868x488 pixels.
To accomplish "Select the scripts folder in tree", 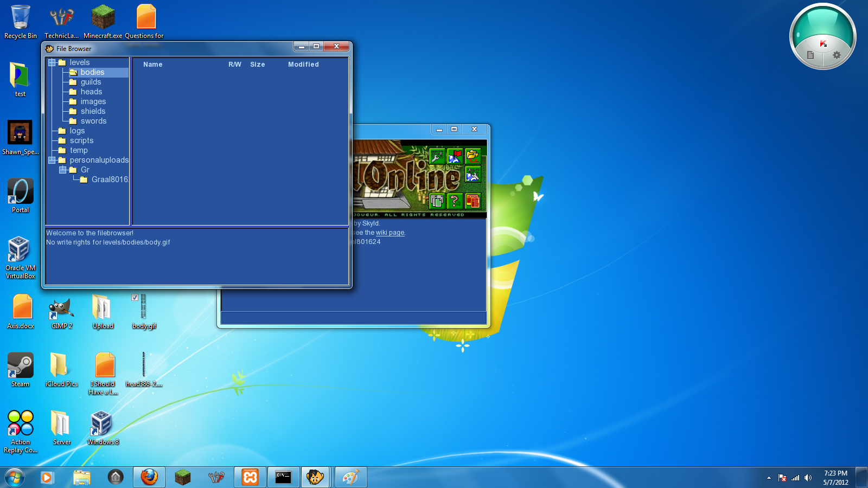I will point(81,141).
